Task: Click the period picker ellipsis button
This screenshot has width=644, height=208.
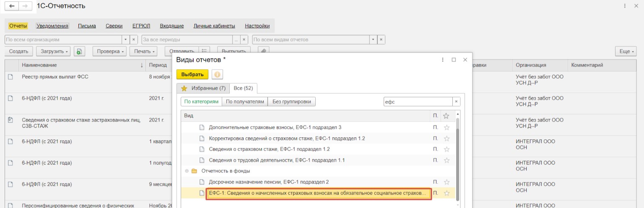Action: tap(236, 40)
